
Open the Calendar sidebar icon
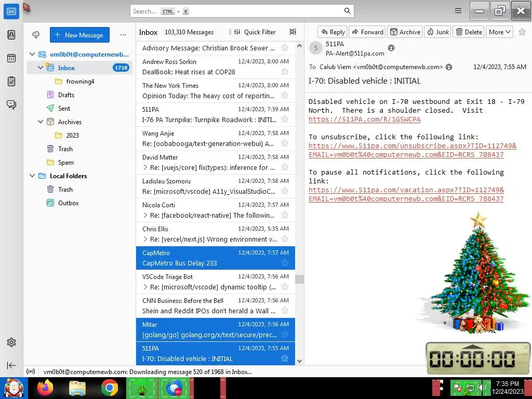[x=11, y=58]
